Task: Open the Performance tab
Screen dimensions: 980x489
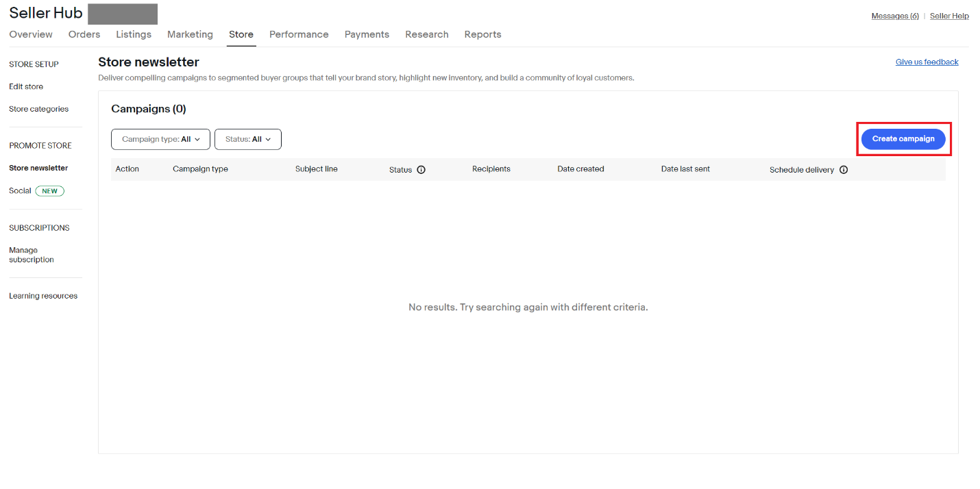Action: click(299, 34)
